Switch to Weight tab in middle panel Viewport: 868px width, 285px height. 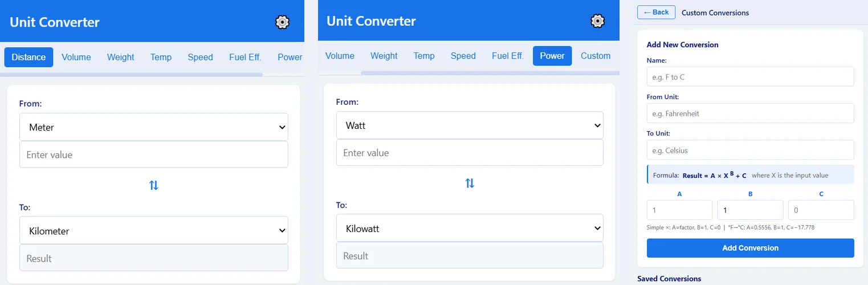[x=384, y=56]
